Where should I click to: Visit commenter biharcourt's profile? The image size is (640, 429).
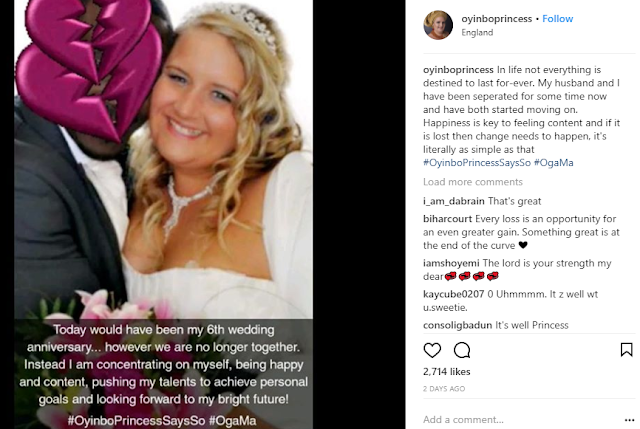click(447, 219)
